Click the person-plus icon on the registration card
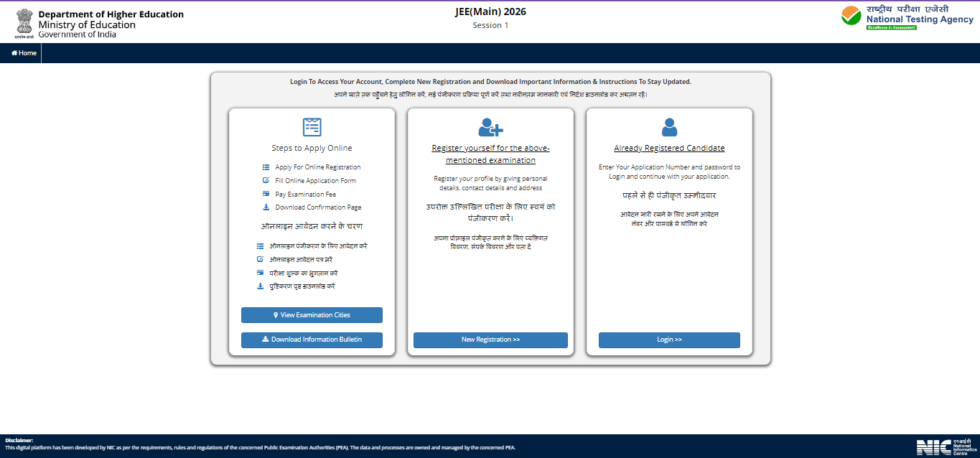 click(x=490, y=126)
